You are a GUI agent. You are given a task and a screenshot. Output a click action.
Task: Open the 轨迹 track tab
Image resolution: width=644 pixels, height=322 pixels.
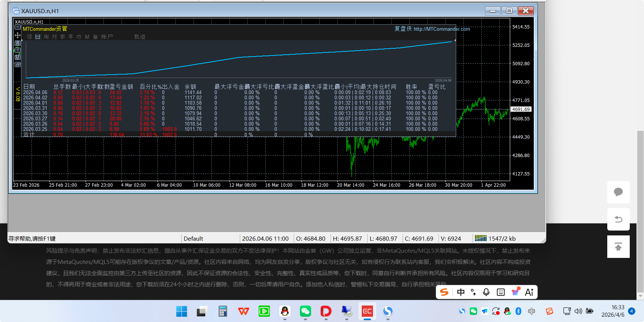pos(140,37)
